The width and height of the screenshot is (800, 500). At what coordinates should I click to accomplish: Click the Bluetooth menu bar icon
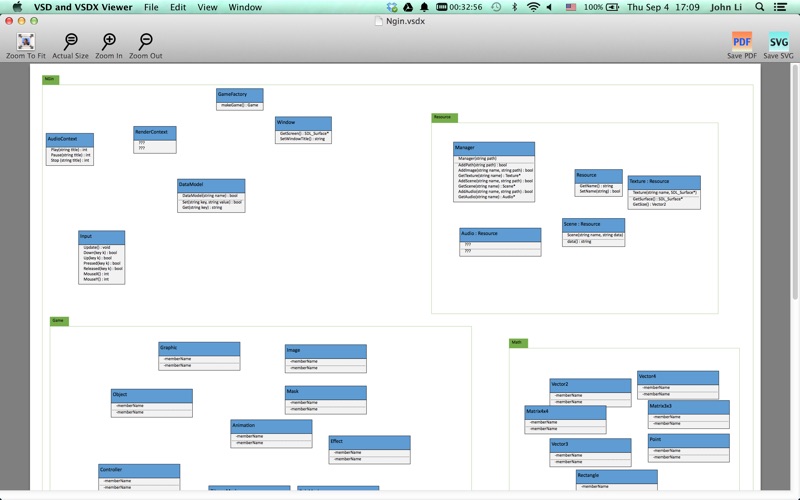(514, 7)
